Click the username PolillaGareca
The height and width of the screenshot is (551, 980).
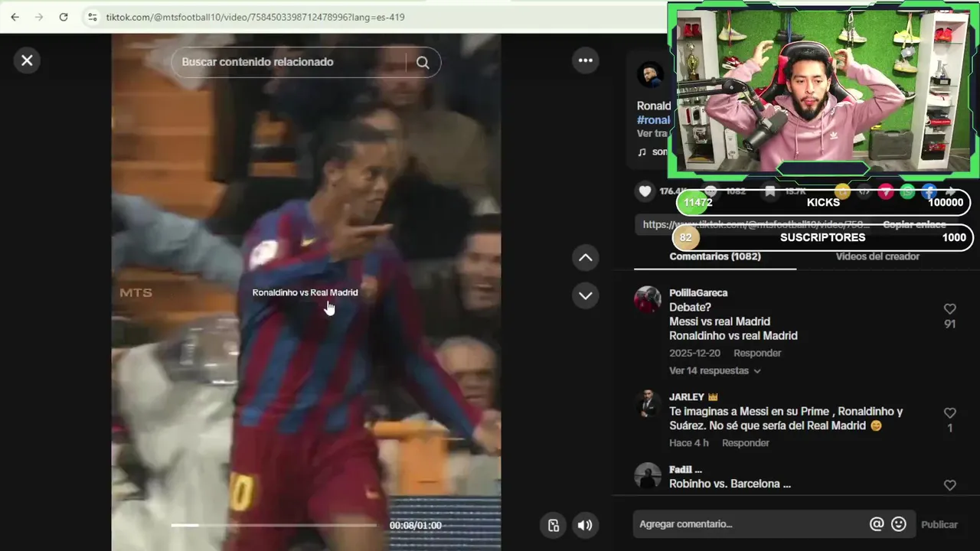[x=698, y=293]
